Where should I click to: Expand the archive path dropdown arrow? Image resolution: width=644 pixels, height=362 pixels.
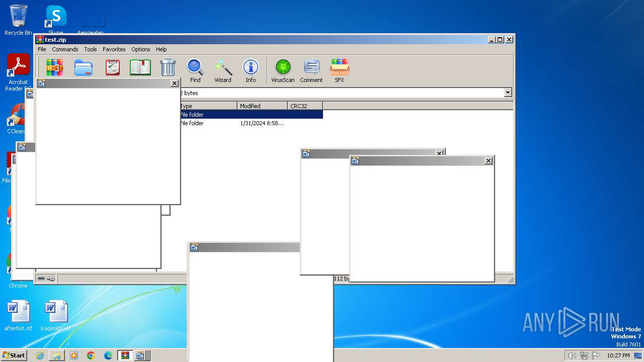click(508, 93)
